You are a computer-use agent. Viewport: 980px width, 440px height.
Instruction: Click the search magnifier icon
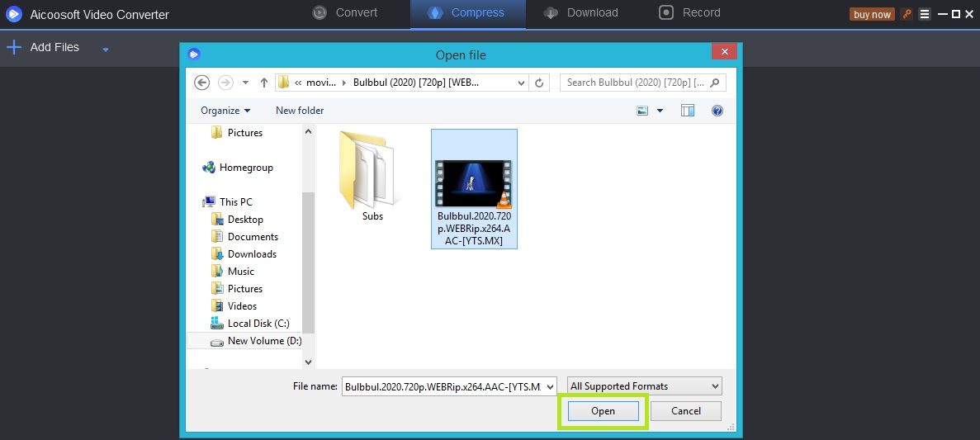tap(715, 83)
